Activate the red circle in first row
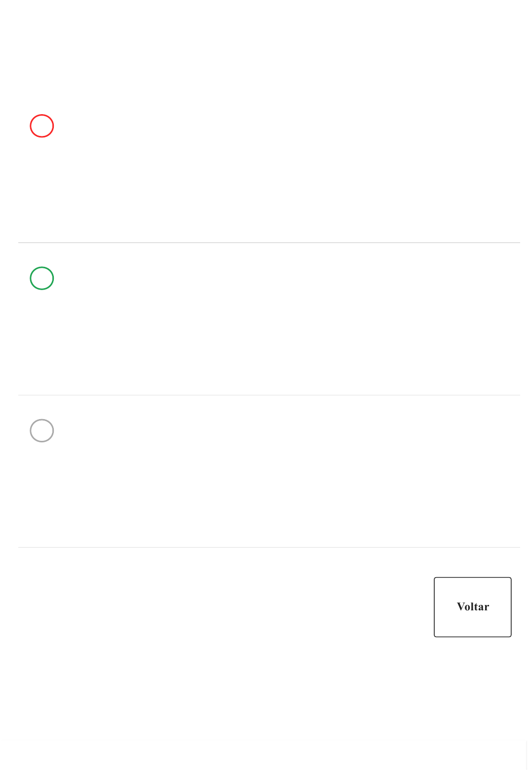 [x=42, y=126]
